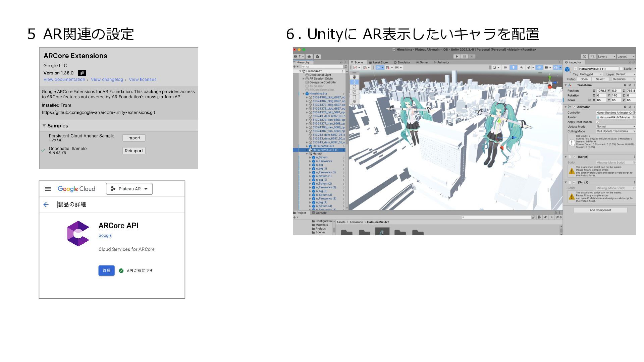This screenshot has width=644, height=362.
Task: Open the Unity version control icon
Action: pyautogui.click(x=317, y=56)
